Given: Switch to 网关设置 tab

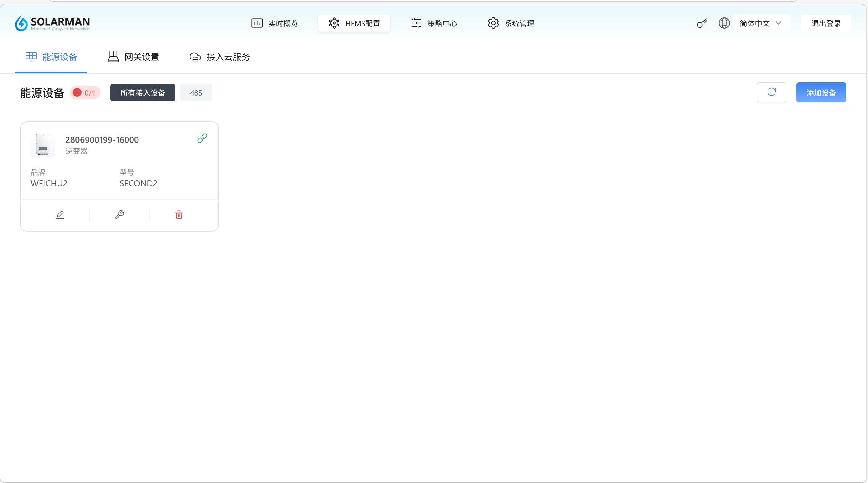Looking at the screenshot, I should point(133,57).
